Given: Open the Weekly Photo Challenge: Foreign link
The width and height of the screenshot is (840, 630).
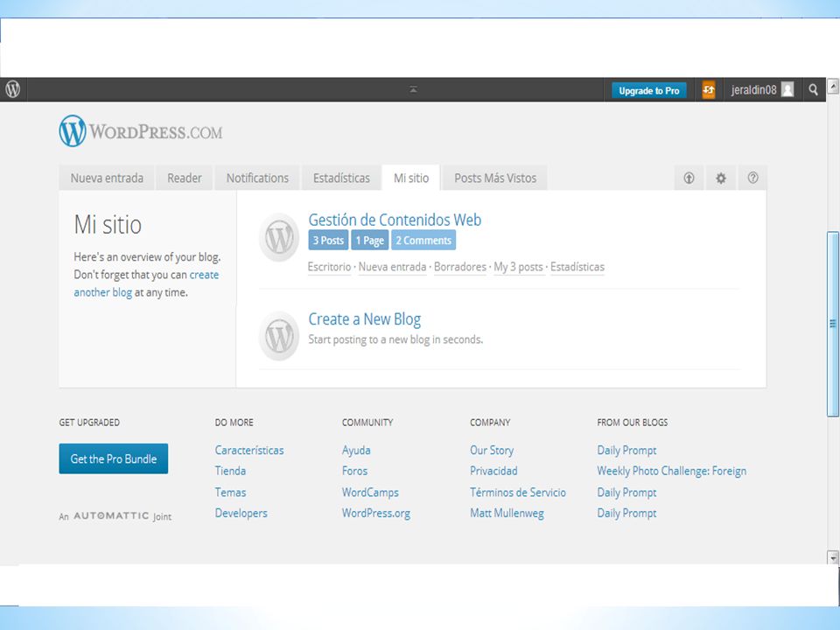Looking at the screenshot, I should [672, 471].
